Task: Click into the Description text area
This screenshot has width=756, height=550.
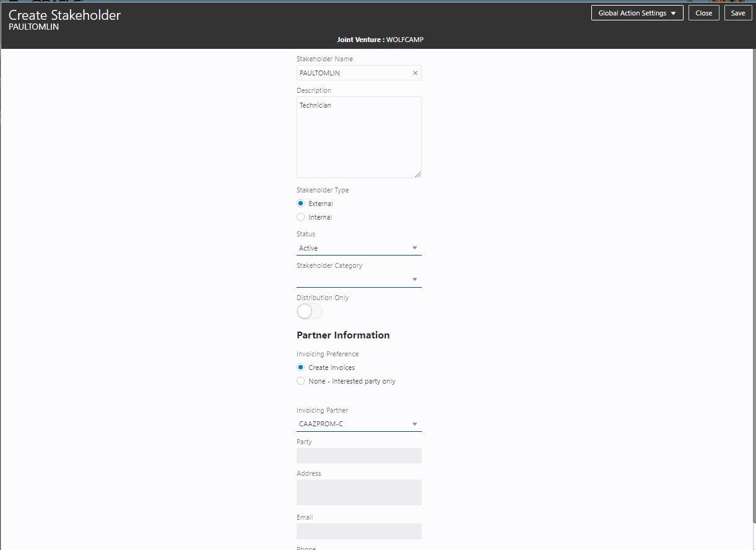Action: pos(358,137)
